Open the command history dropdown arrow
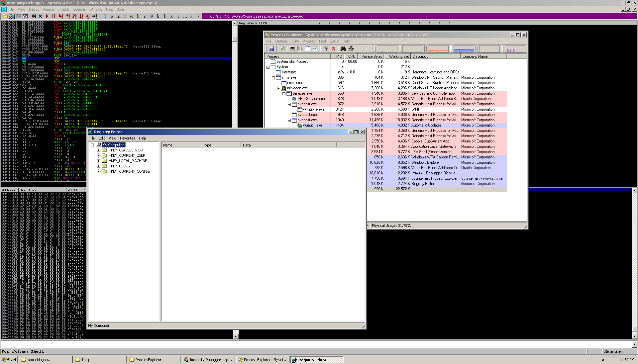The image size is (638, 364). point(635,344)
